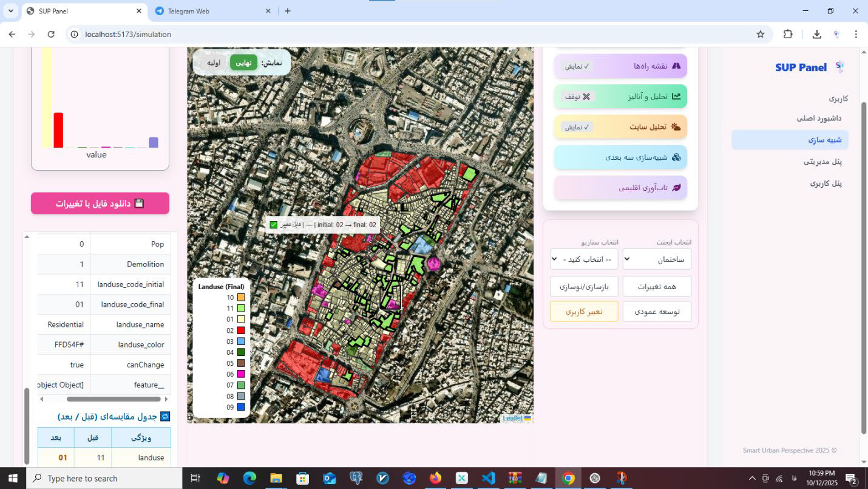
Task: Toggle نمایش badge on نقشه راه‌ها
Action: [577, 66]
